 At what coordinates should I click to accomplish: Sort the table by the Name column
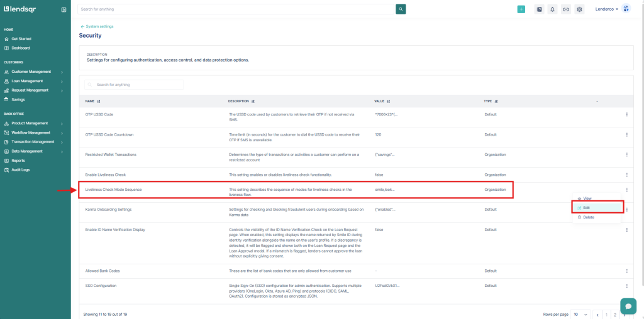99,101
